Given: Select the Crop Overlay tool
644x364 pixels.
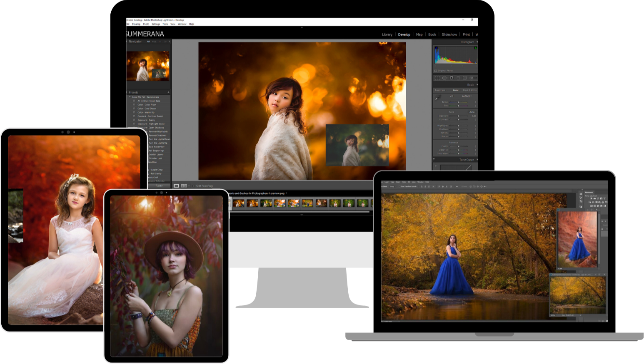Looking at the screenshot, I should (437, 78).
